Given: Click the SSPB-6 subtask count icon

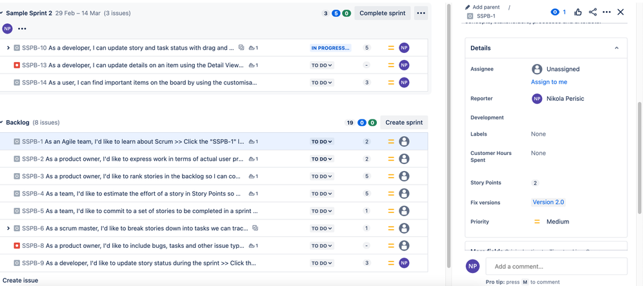Looking at the screenshot, I should 255,228.
